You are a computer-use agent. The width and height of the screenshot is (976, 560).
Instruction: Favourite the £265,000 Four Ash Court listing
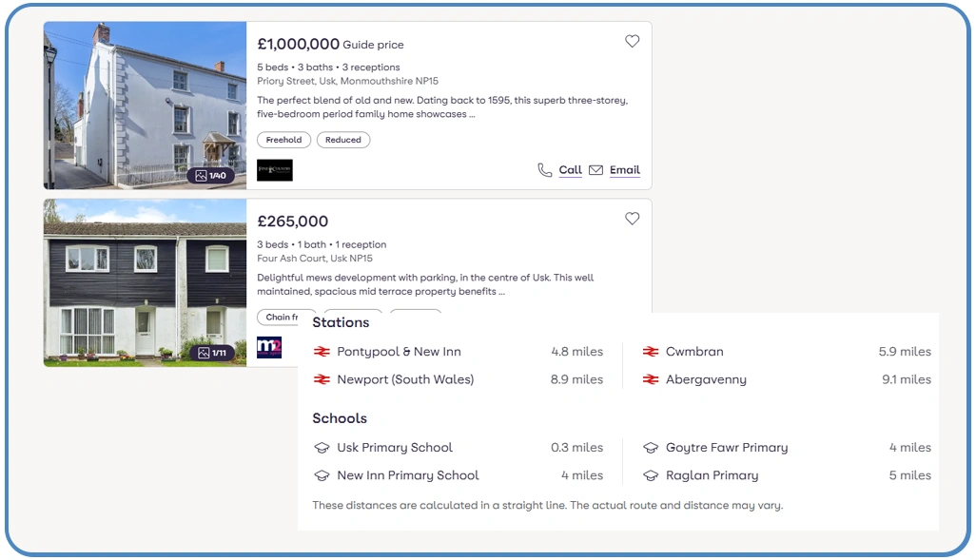pos(632,219)
